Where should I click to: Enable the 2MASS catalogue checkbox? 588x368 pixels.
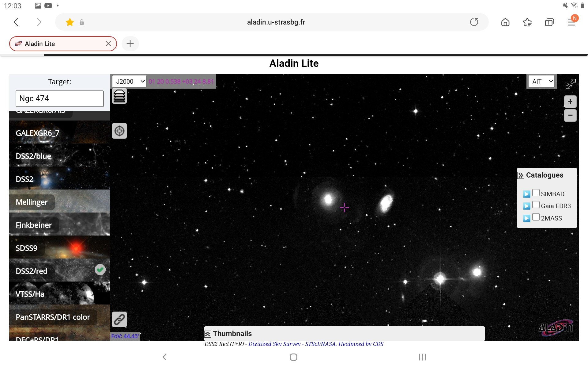(536, 217)
